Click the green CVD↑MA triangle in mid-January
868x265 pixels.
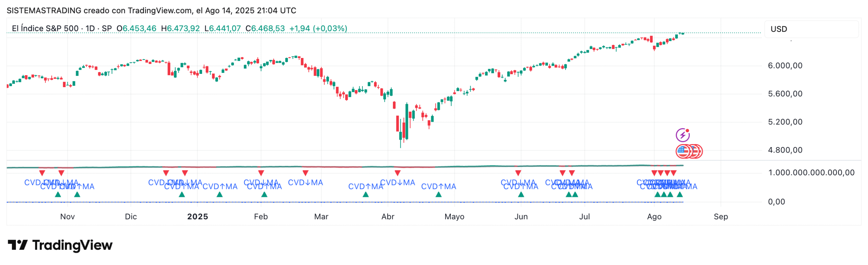(x=219, y=195)
